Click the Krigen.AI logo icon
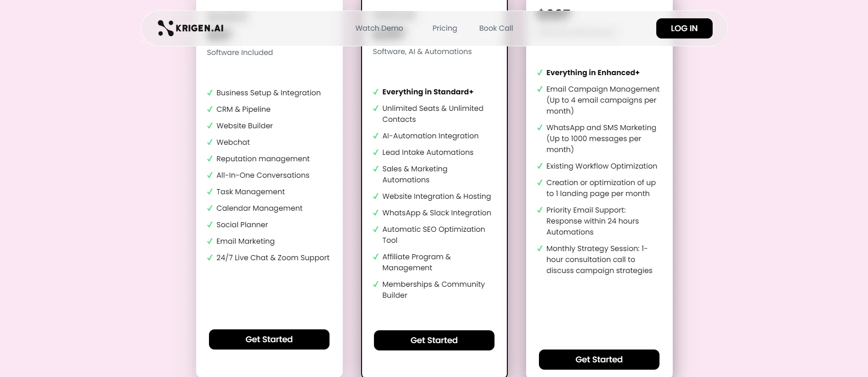 166,28
